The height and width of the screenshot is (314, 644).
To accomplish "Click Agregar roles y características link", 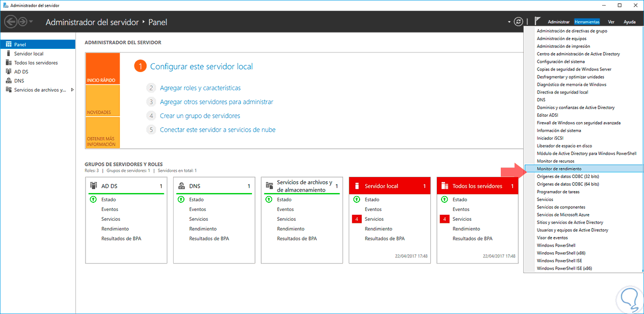I will (x=200, y=88).
